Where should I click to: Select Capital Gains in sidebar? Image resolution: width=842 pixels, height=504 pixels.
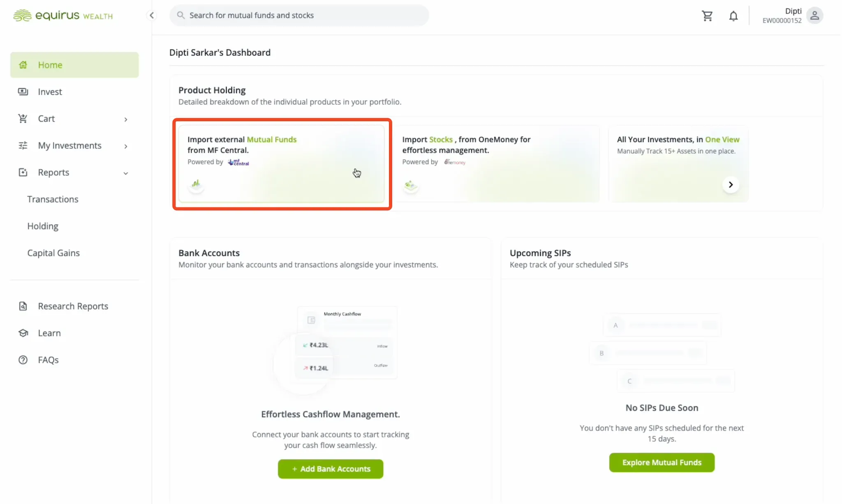[53, 253]
